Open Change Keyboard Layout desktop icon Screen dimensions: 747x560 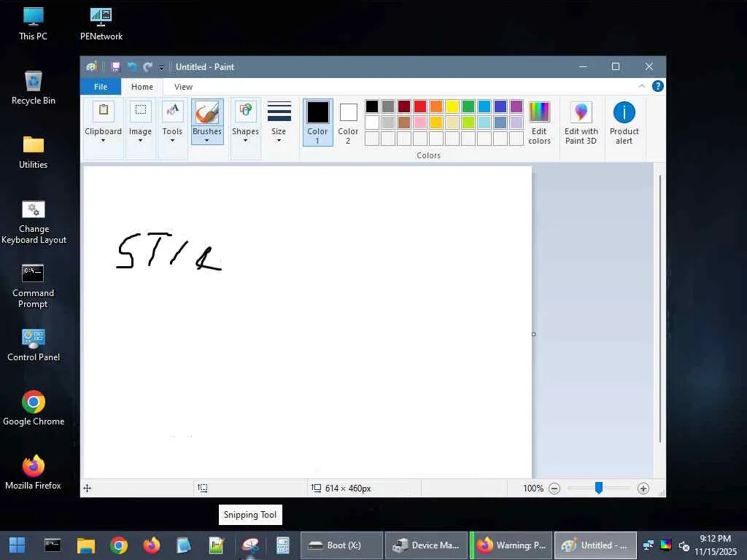(x=34, y=222)
